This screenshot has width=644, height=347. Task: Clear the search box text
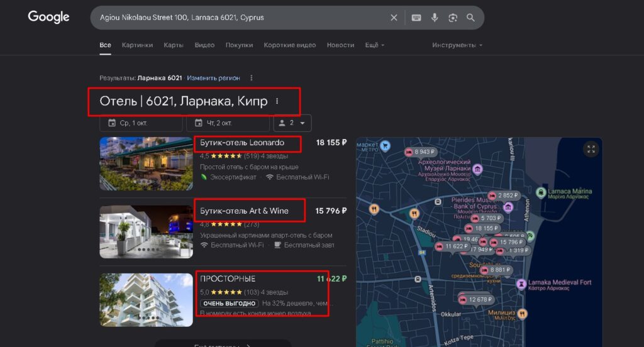[394, 18]
